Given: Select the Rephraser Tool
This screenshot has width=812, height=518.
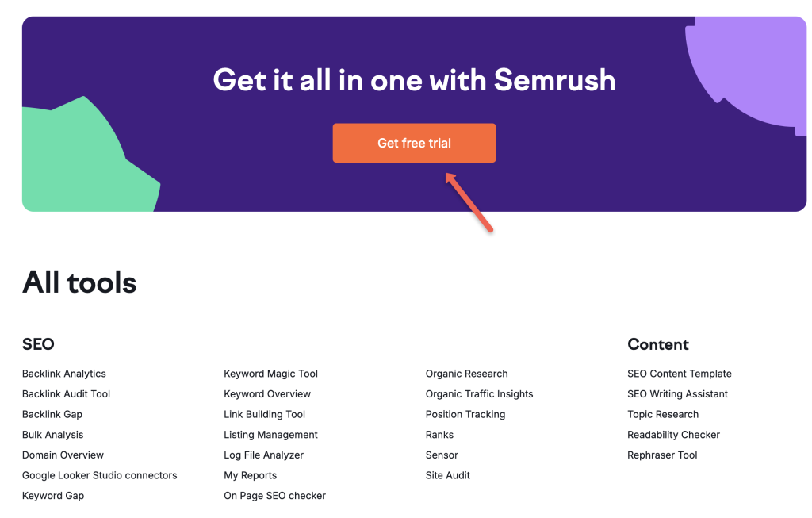Looking at the screenshot, I should (x=662, y=455).
